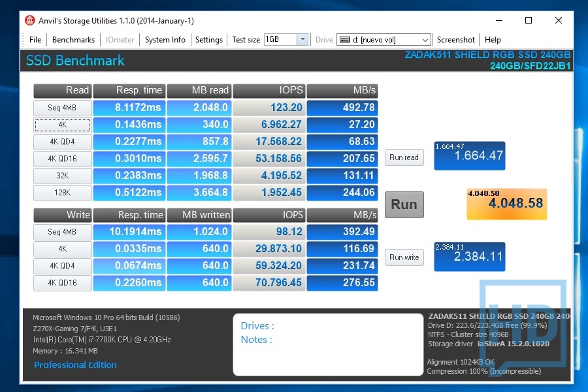Click the Screenshot toolbar button
The image size is (588, 392).
click(456, 40)
